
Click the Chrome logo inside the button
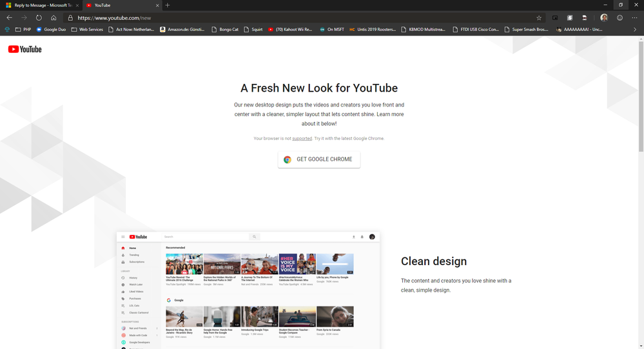pyautogui.click(x=288, y=159)
